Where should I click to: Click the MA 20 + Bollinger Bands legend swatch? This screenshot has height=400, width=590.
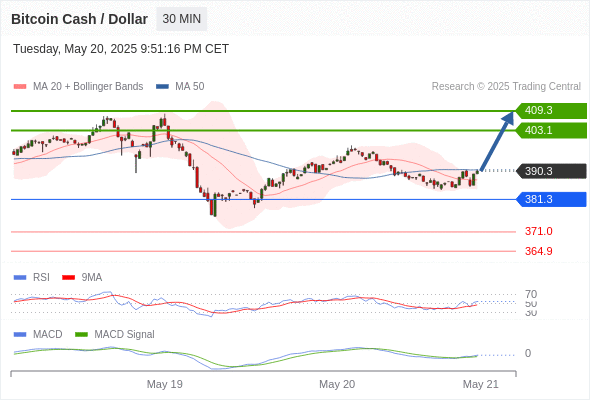[x=20, y=87]
